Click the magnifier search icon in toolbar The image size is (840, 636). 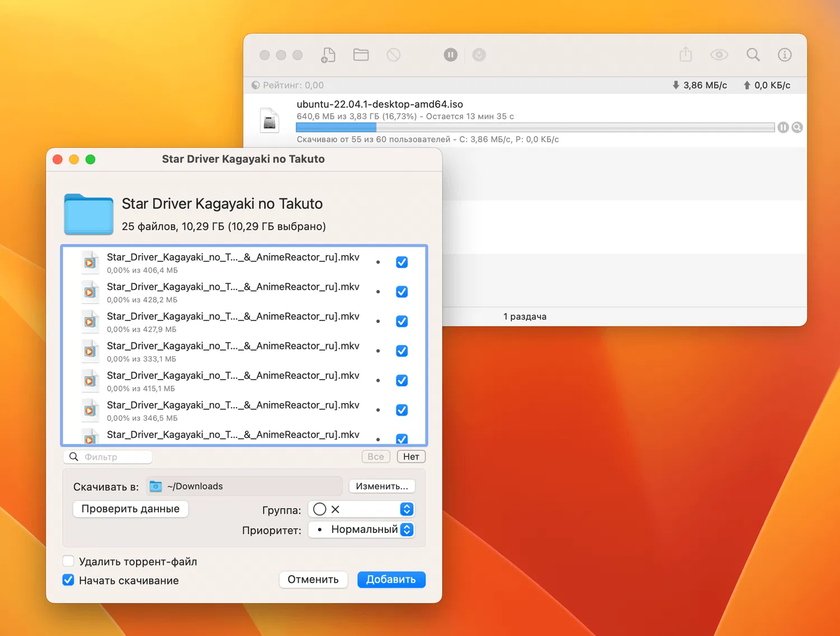753,54
